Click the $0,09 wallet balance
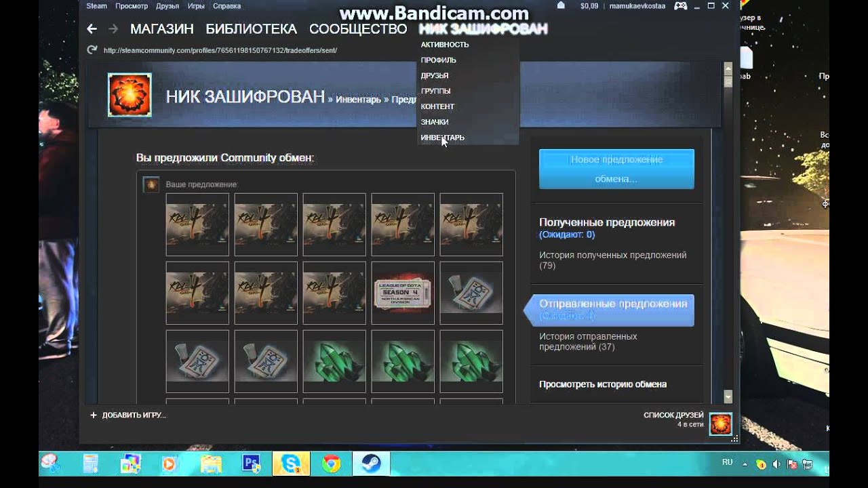Screen dimensions: 868x488 point(589,6)
